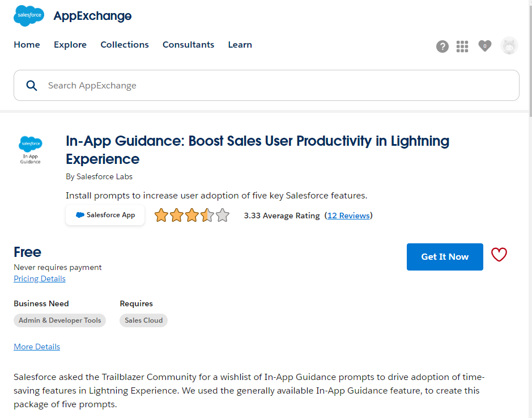
Task: Favorite this listing with the red heart
Action: (499, 255)
